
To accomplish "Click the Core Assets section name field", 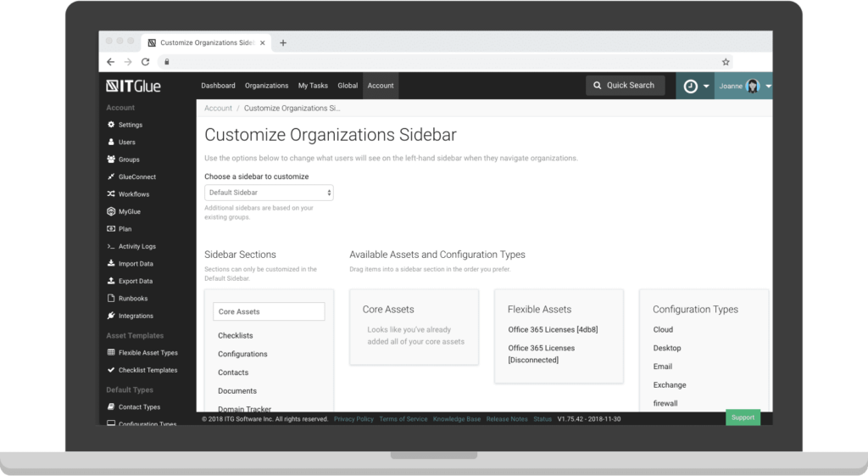I will [269, 311].
